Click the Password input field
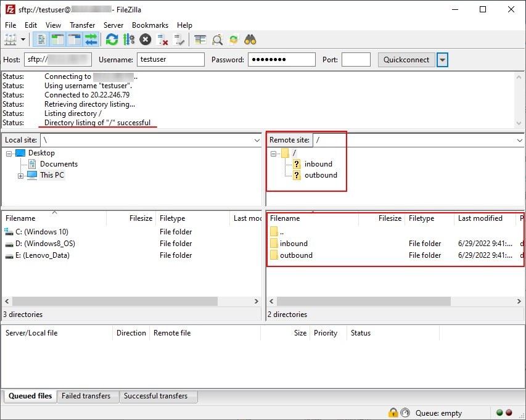The width and height of the screenshot is (526, 420). (281, 59)
